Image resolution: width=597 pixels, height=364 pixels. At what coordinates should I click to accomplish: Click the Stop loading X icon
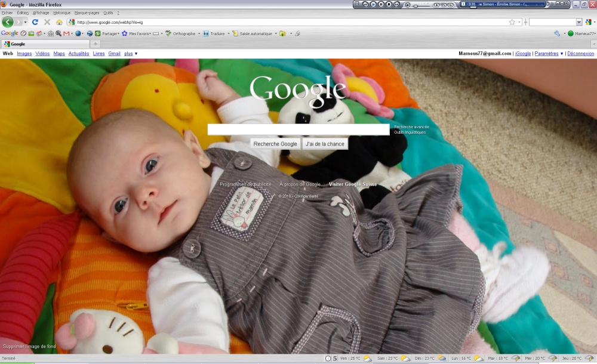click(47, 22)
